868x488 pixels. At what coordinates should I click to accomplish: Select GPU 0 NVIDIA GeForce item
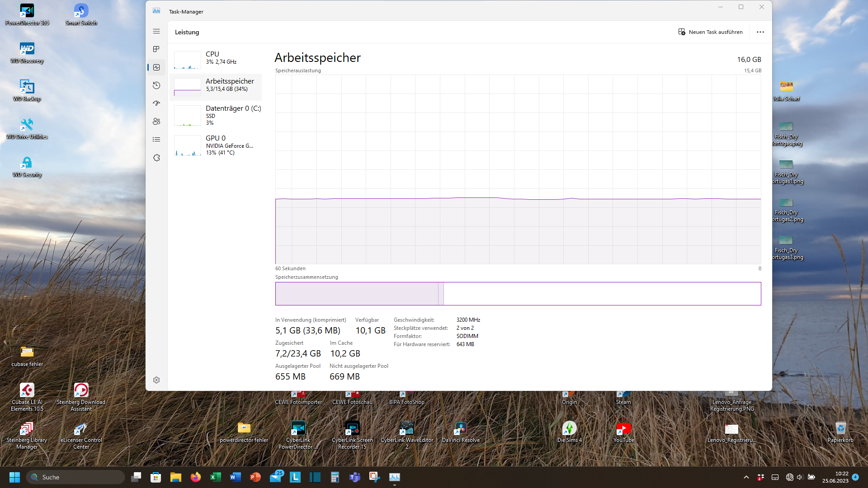216,145
